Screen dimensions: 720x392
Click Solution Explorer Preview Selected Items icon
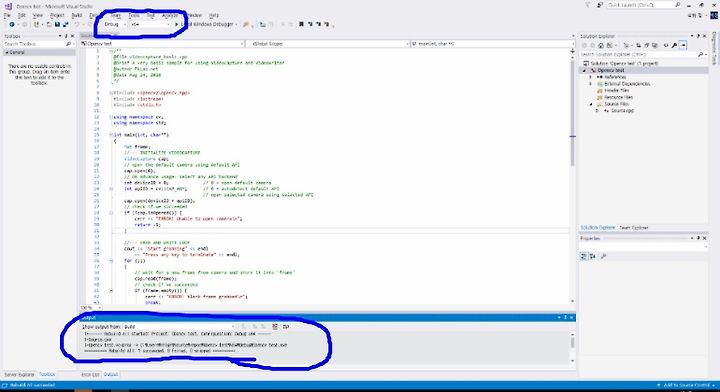point(684,45)
